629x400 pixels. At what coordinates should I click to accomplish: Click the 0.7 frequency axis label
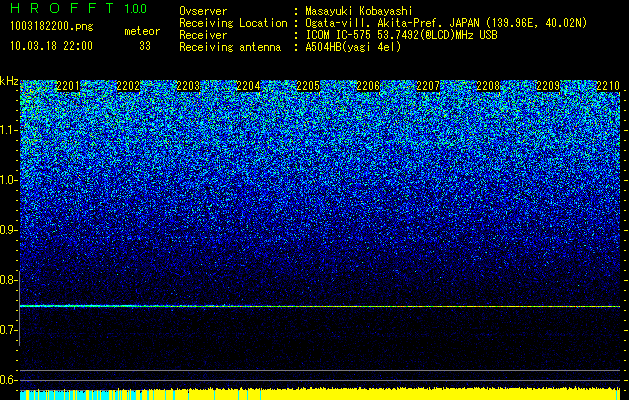(8, 330)
